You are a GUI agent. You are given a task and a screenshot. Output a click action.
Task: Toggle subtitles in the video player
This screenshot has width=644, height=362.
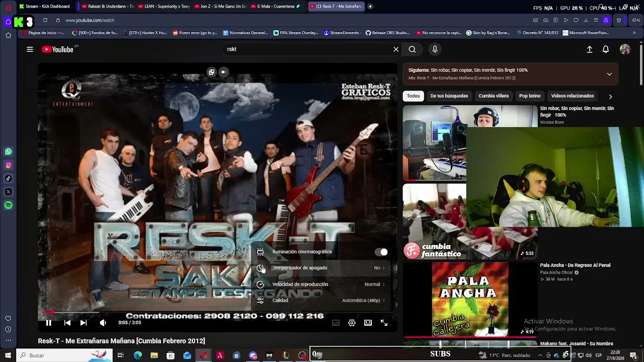[x=336, y=323]
